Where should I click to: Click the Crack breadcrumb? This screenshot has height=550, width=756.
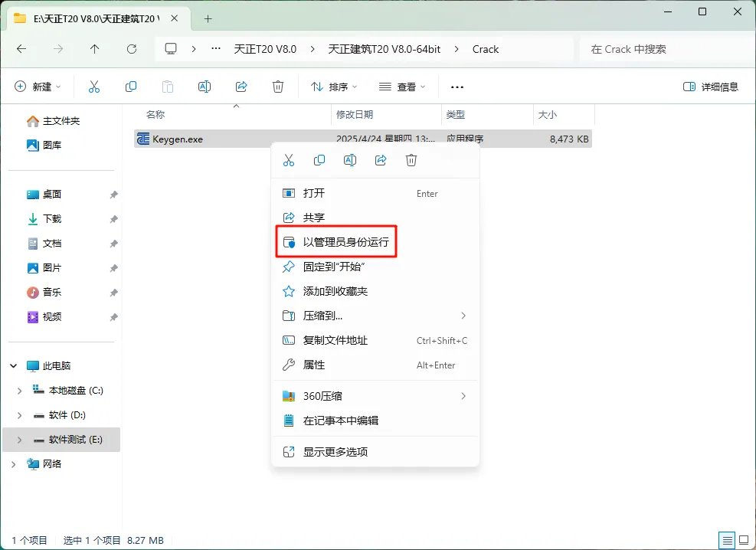point(486,49)
